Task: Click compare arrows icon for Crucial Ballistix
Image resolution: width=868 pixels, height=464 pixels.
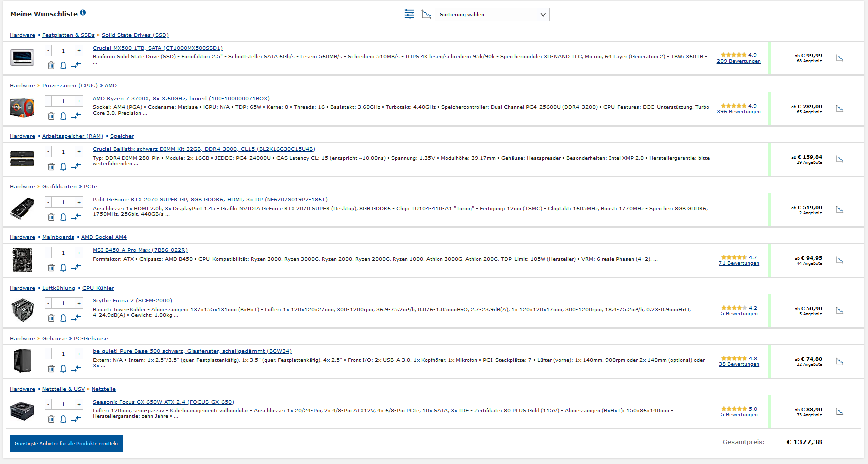Action: [76, 166]
